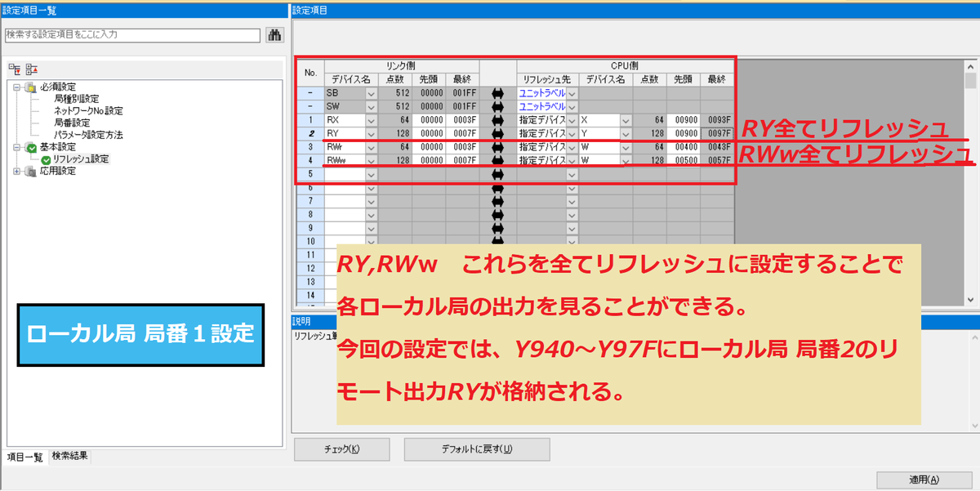
Task: Expand the 応用設定 tree node
Action: (17, 170)
